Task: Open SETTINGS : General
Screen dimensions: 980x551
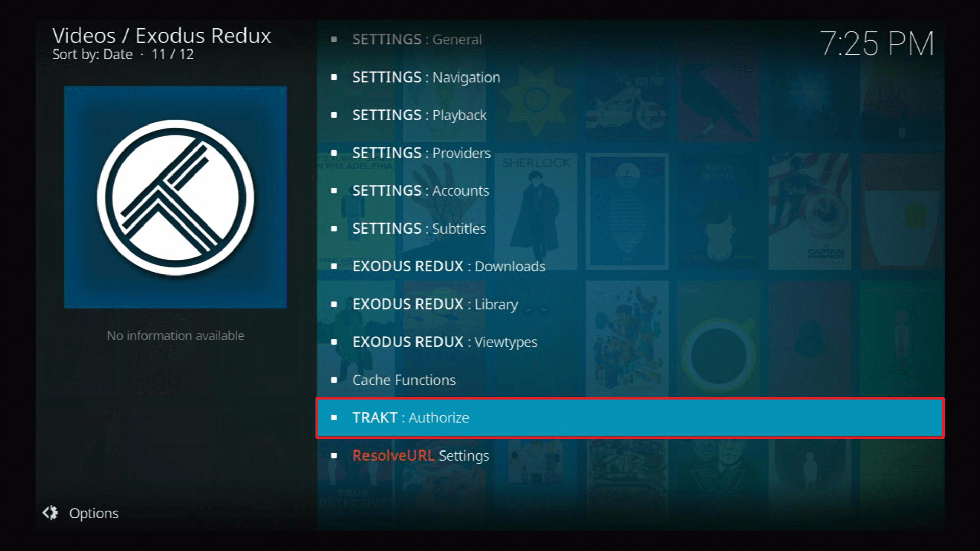Action: [416, 39]
